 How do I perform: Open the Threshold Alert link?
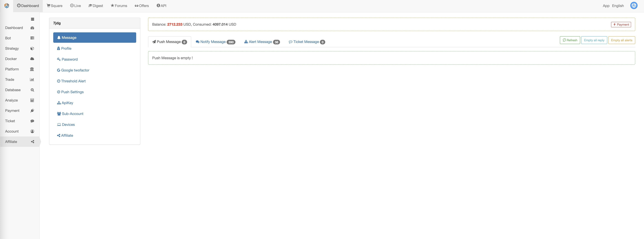(x=94, y=81)
